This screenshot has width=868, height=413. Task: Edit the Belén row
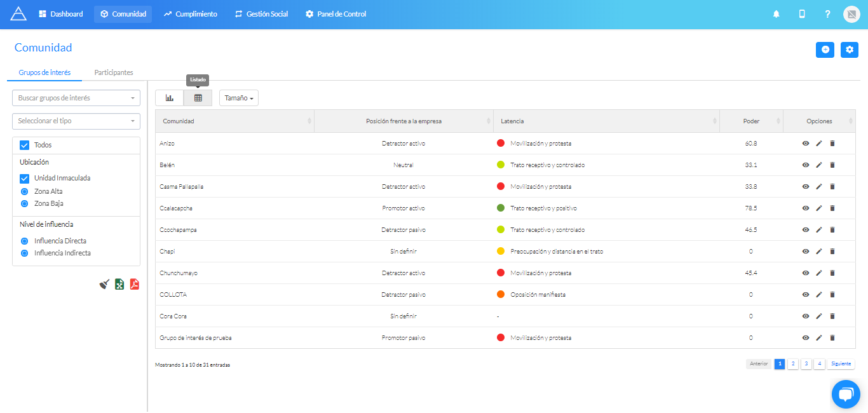pyautogui.click(x=819, y=165)
